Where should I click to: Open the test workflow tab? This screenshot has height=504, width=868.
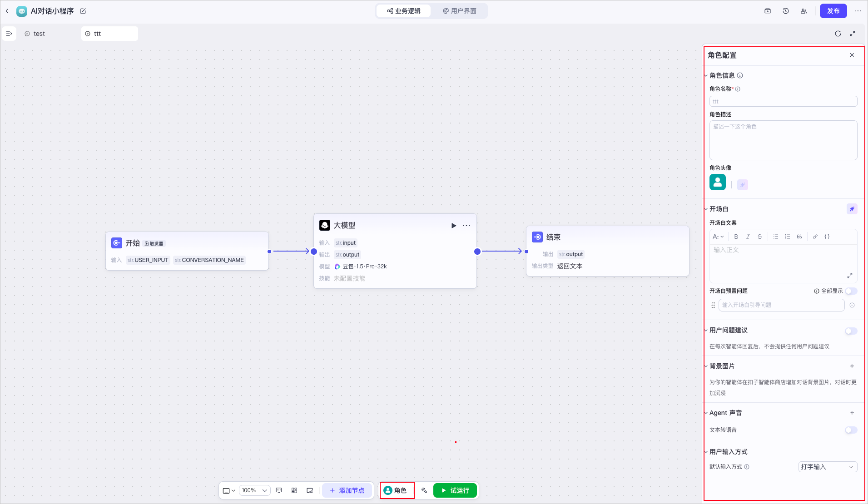tap(35, 34)
